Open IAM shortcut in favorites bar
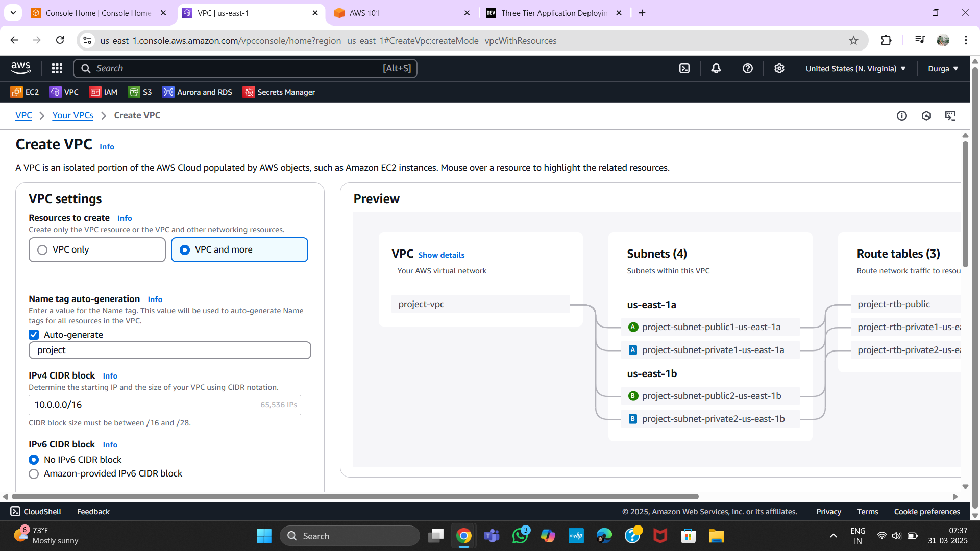980x551 pixels. [x=103, y=92]
